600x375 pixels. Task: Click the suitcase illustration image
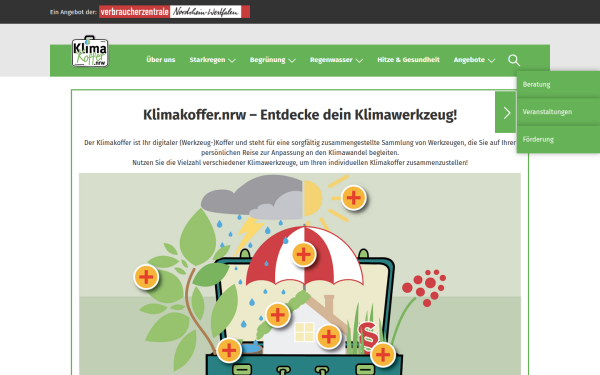point(300,274)
